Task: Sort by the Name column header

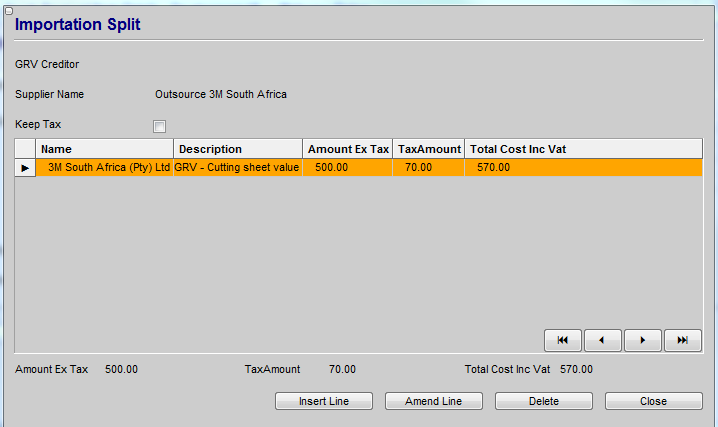Action: coord(105,149)
